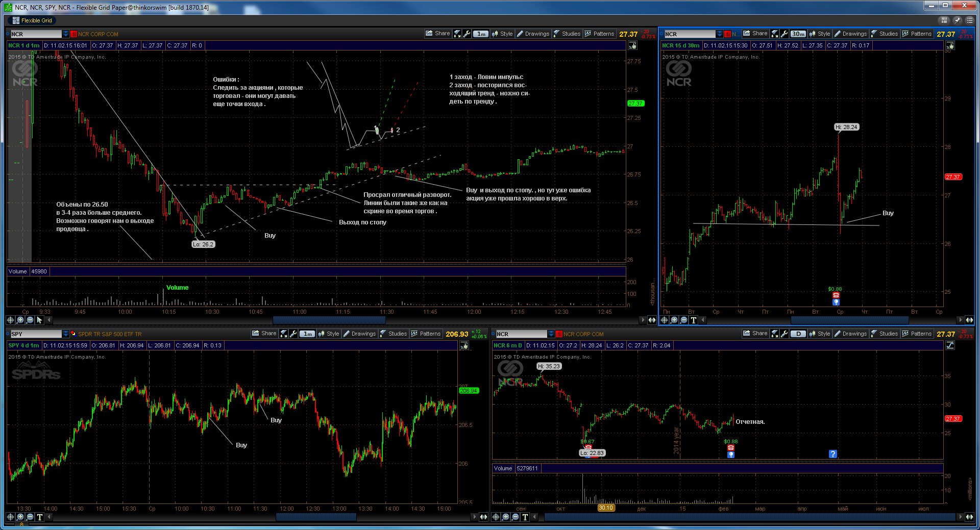Click Share in the NCR 1m chart toolbar
980x530 pixels.
click(438, 34)
